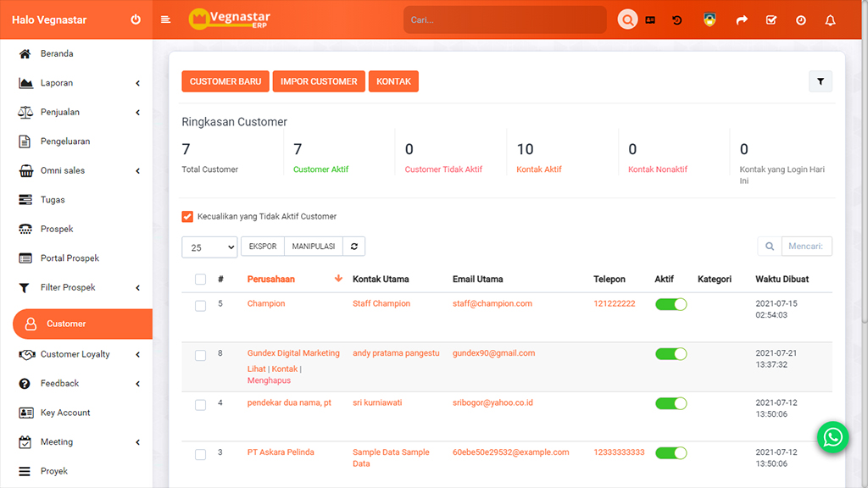This screenshot has width=868, height=488.
Task: Open WhatsApp chat floating button
Action: tap(833, 437)
